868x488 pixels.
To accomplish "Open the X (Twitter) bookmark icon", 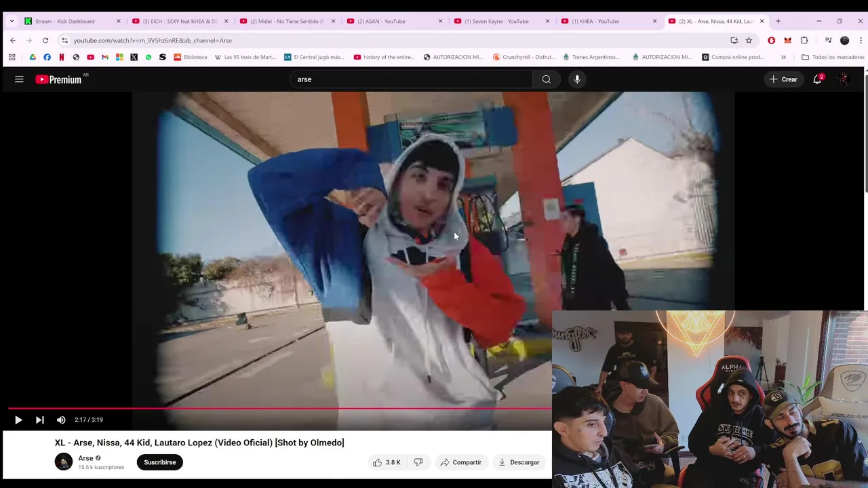I will click(x=134, y=57).
